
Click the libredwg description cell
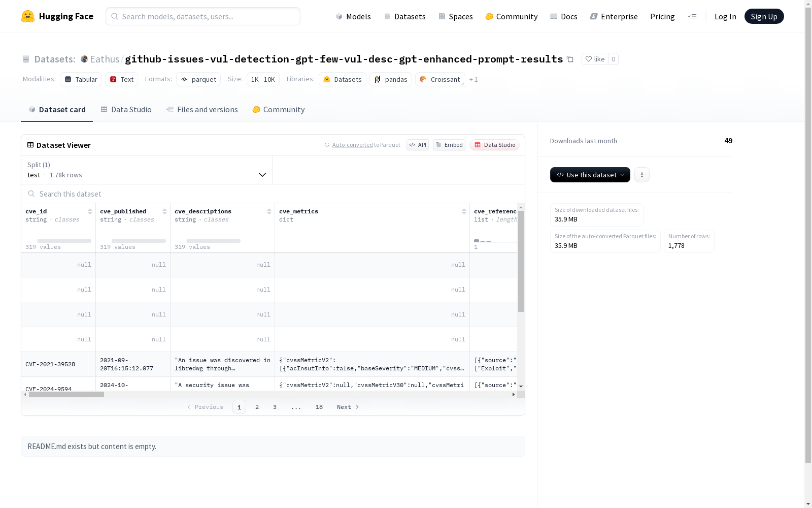pyautogui.click(x=223, y=364)
